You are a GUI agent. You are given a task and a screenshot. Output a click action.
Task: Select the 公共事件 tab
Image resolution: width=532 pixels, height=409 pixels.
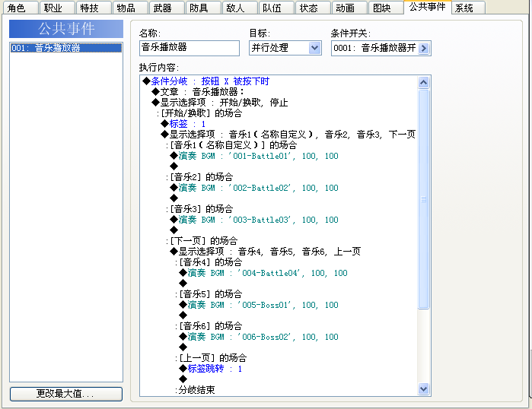428,7
